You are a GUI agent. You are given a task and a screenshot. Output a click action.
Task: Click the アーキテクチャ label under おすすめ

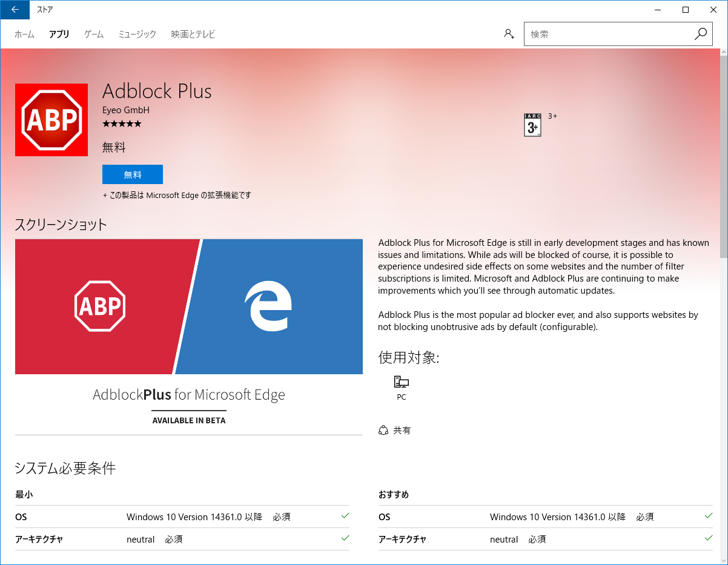(403, 540)
